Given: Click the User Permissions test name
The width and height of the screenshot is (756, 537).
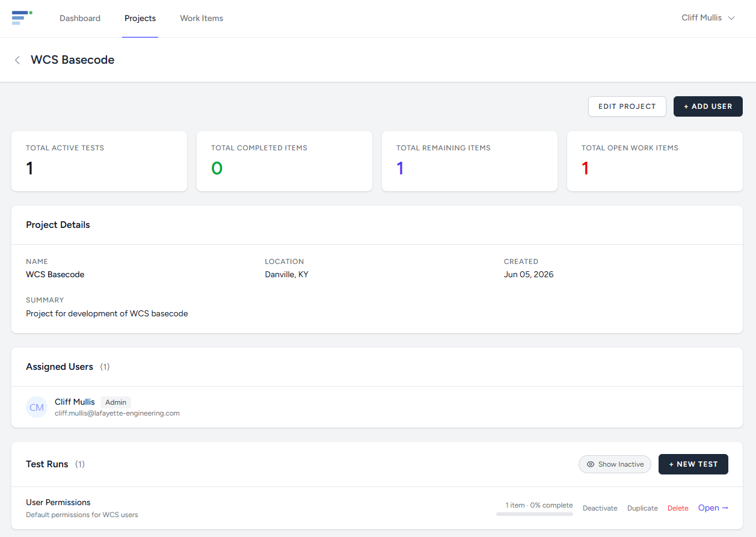Looking at the screenshot, I should tap(58, 502).
